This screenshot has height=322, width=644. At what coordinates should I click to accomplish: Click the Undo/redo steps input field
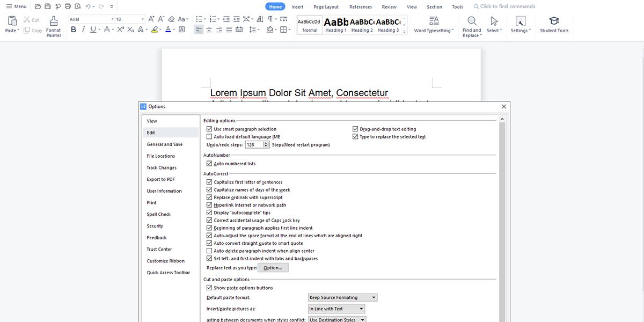254,145
